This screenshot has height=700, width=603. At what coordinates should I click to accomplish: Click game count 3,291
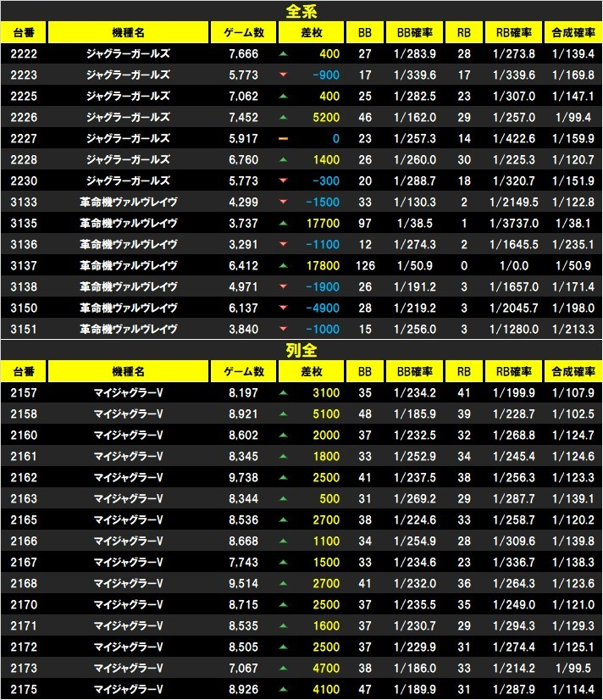[x=244, y=245]
